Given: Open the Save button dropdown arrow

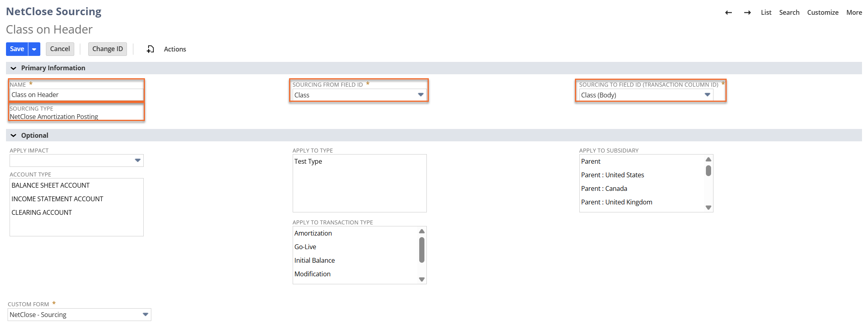Looking at the screenshot, I should [x=34, y=49].
